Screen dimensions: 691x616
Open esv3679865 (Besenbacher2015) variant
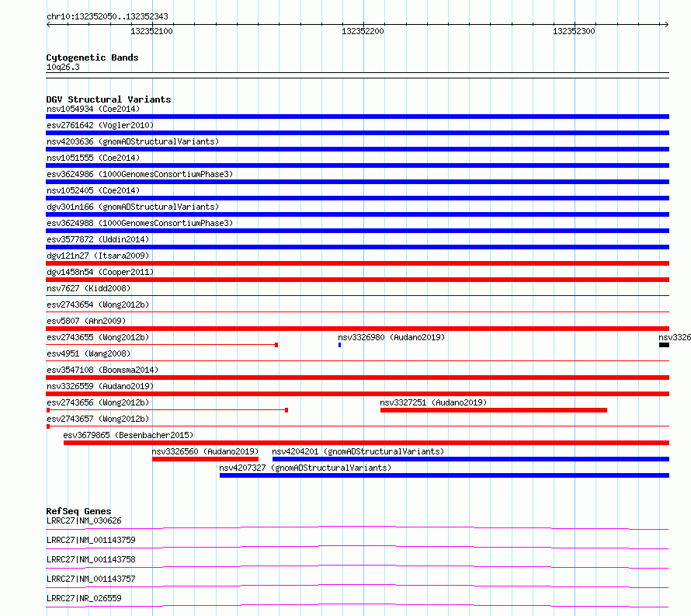tap(128, 435)
